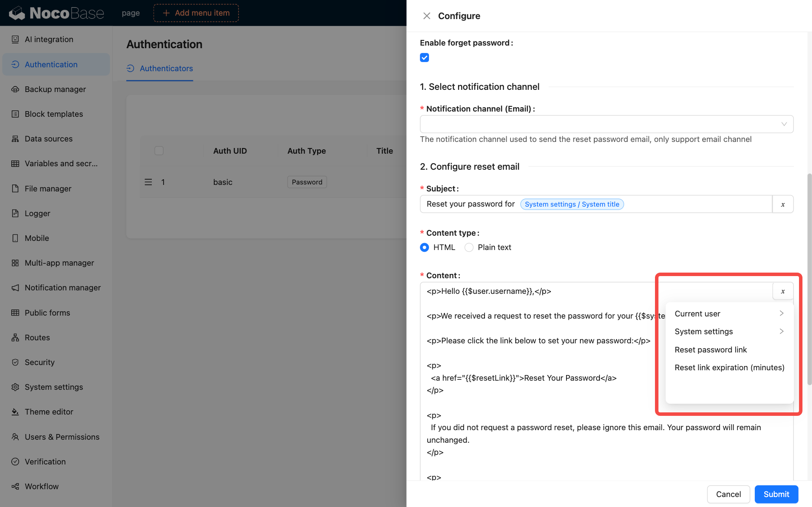Choose Reset password link variable
The width and height of the screenshot is (812, 507).
[x=710, y=350]
